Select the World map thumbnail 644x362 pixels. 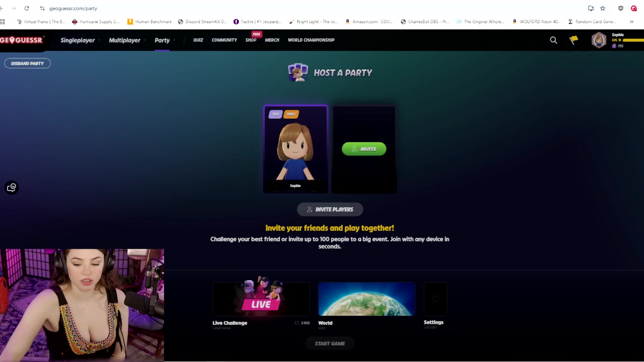(367, 299)
